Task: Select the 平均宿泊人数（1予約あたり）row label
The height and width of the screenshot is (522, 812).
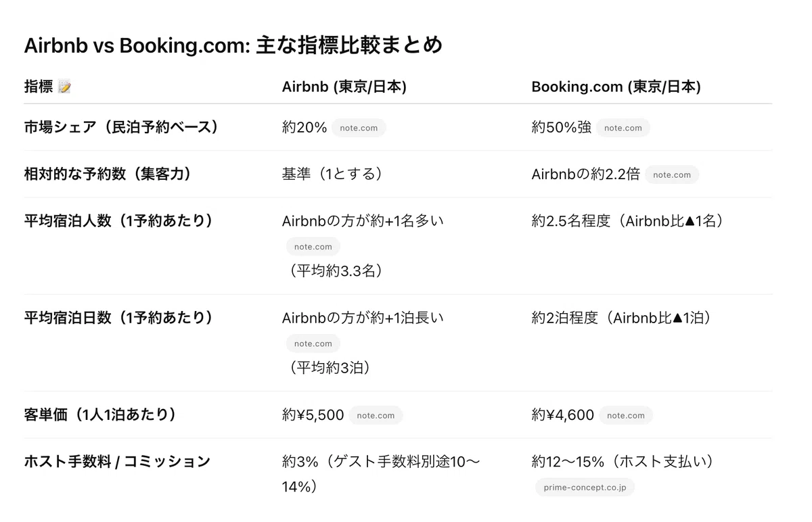Action: [120, 221]
